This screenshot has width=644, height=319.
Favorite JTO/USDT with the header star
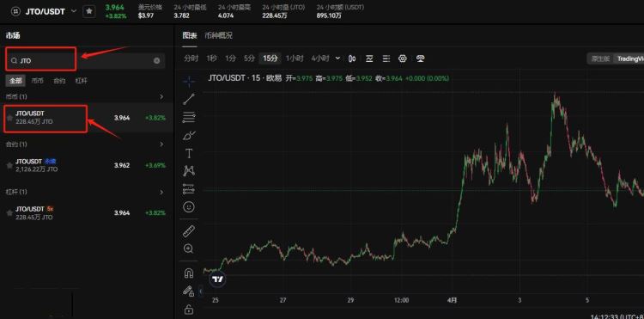[89, 11]
